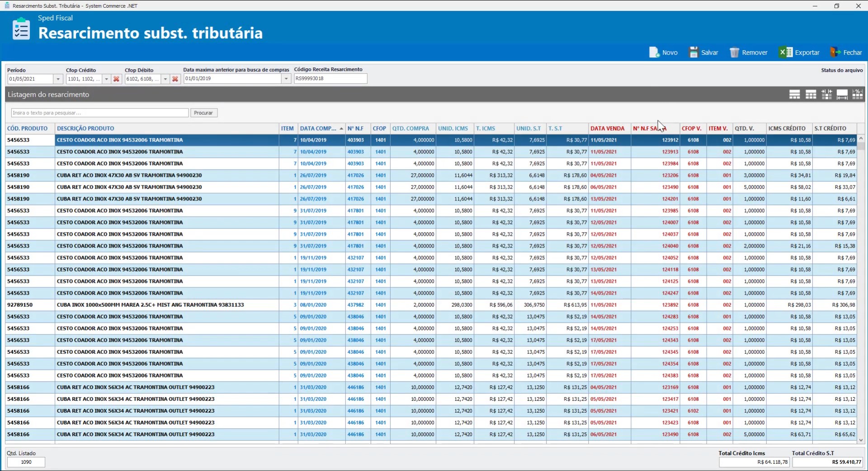This screenshot has width=868, height=471.
Task: Close the screen with Fechar door icon
Action: 835,52
